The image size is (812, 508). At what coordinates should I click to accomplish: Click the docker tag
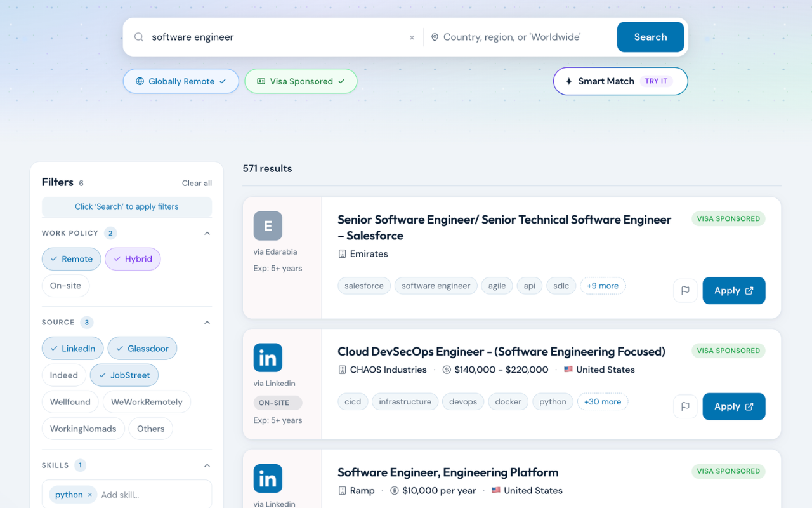508,401
